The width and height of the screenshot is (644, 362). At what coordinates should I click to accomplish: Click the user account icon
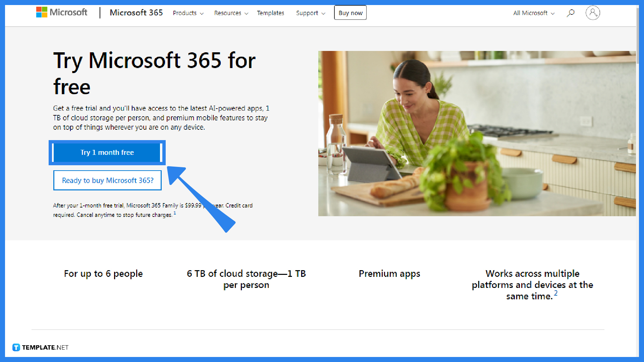592,12
